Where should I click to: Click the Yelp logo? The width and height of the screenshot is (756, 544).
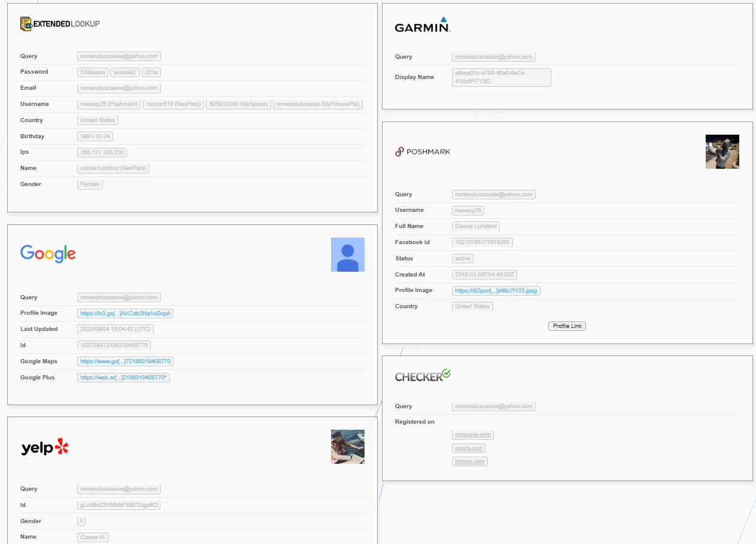tap(45, 447)
